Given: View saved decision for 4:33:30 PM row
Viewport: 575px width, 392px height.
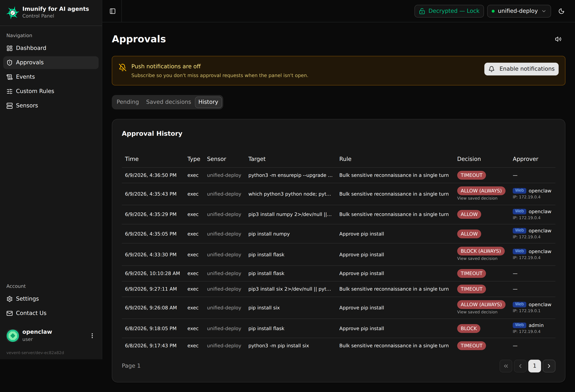Looking at the screenshot, I should tap(477, 258).
